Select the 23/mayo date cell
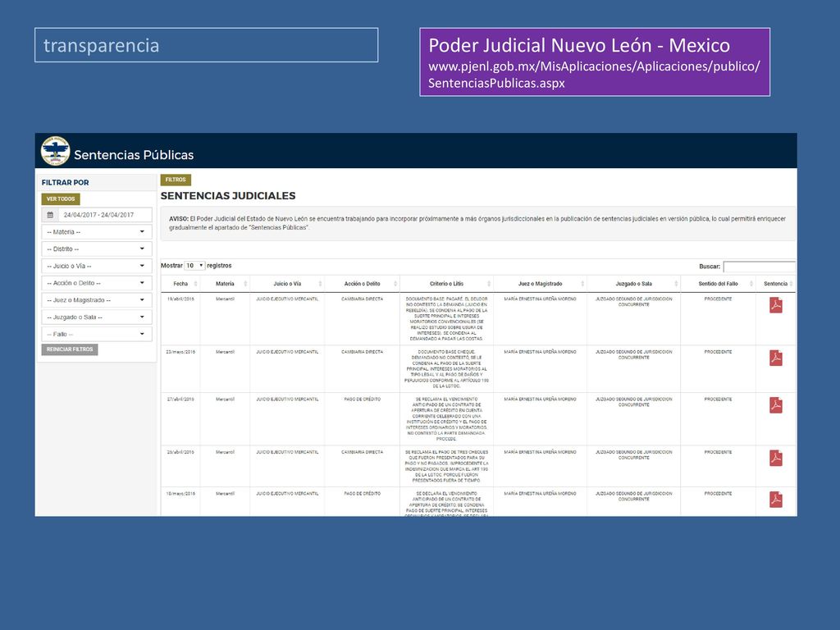 point(180,352)
